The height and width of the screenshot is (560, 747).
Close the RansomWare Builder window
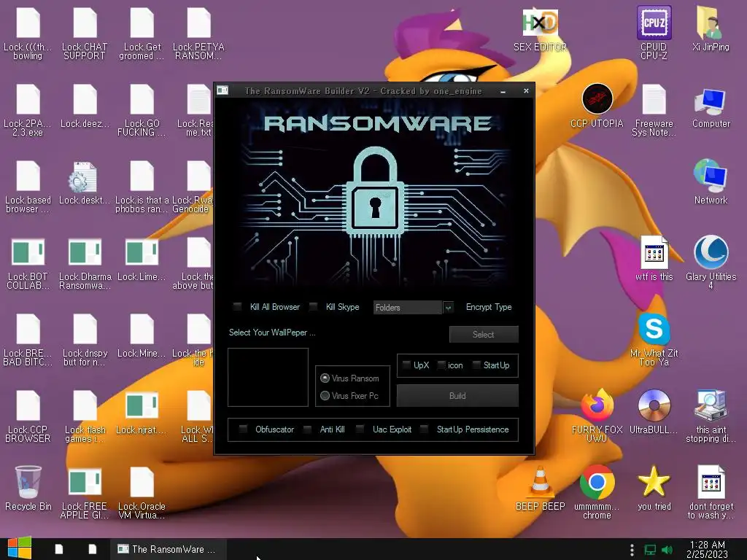point(526,90)
